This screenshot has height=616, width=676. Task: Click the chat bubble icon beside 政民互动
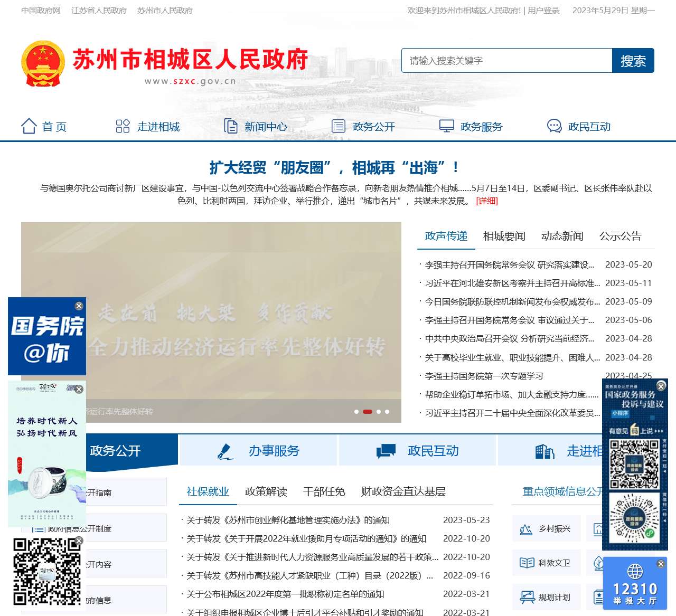554,126
